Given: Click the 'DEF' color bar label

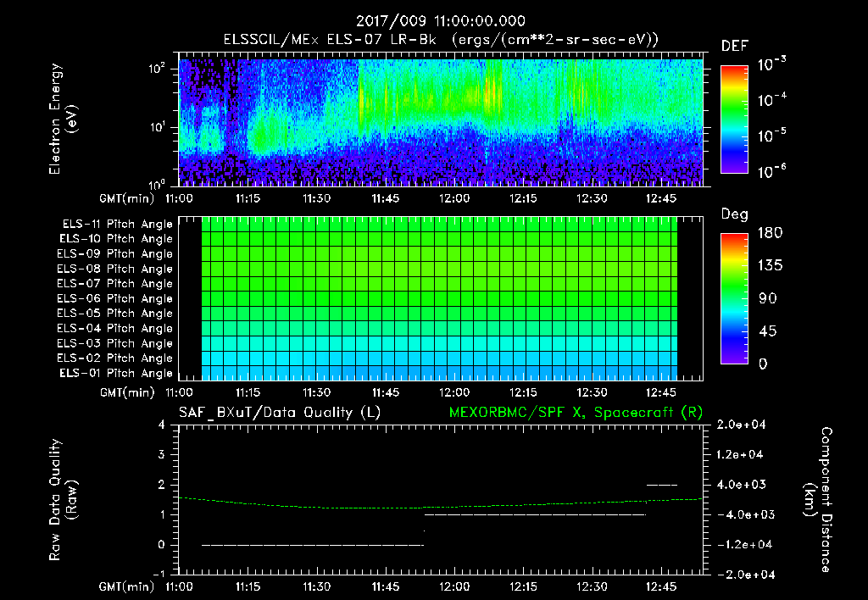Looking at the screenshot, I should tap(735, 47).
